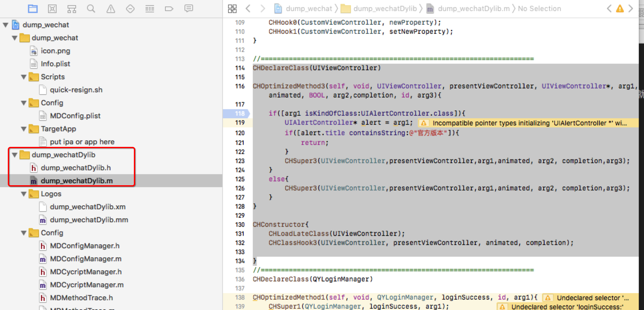Click line number 118 breakpoint marker

point(237,113)
